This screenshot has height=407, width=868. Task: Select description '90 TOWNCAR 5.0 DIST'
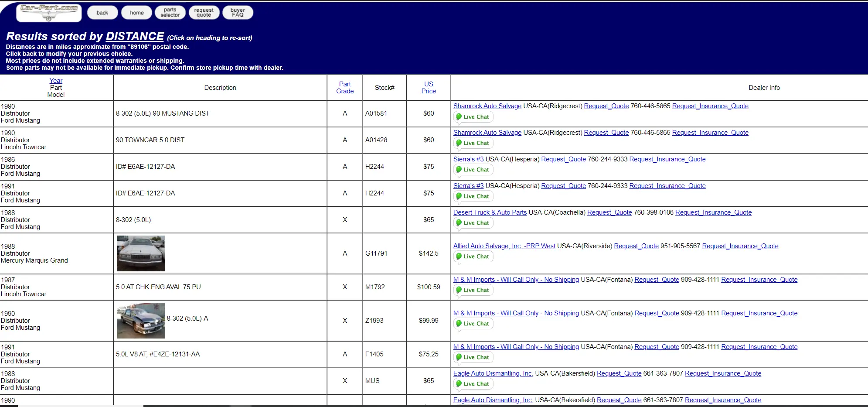pos(150,140)
